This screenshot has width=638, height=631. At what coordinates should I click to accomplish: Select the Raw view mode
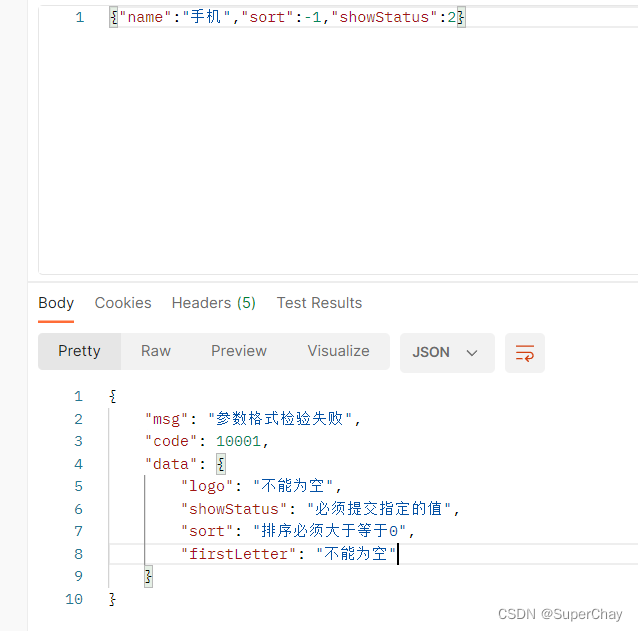point(156,351)
